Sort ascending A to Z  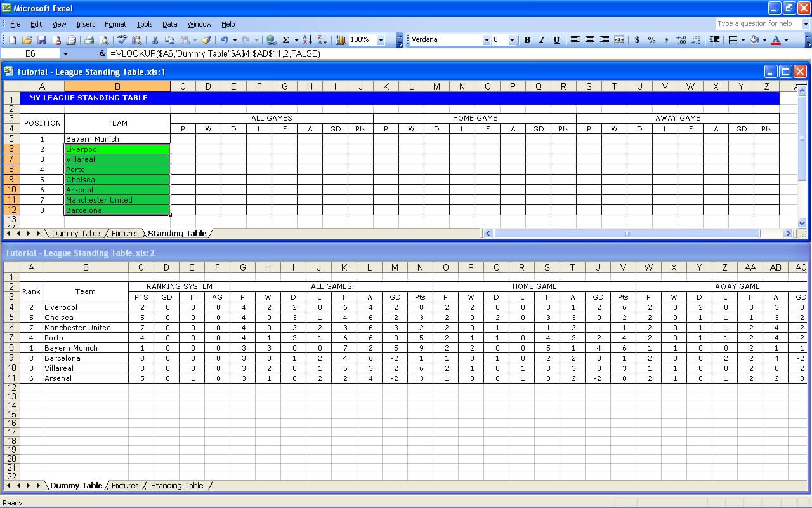coord(307,40)
